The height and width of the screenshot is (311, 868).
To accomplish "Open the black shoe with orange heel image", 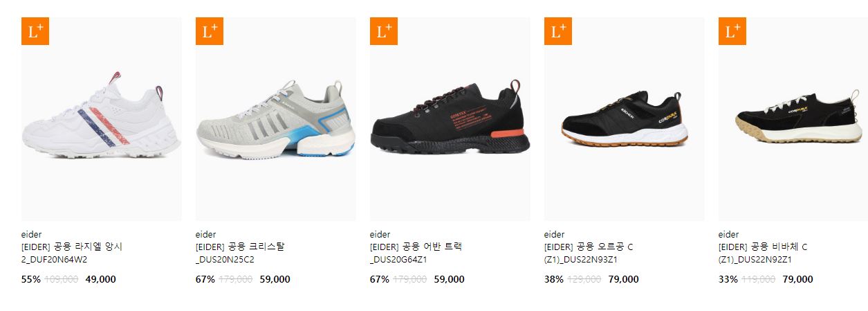I will [x=450, y=119].
